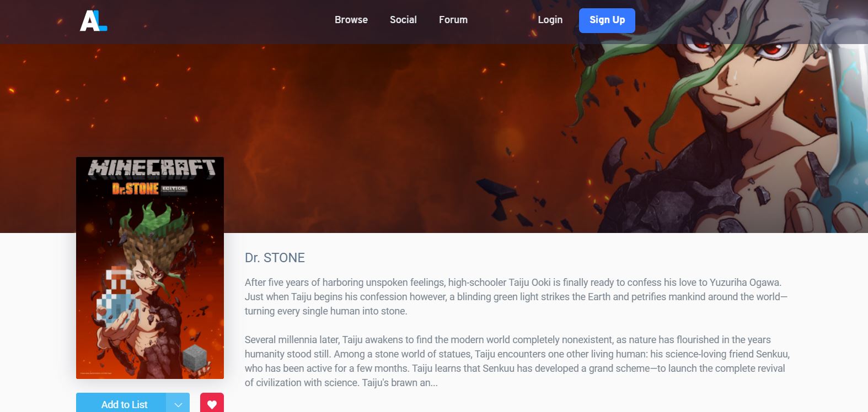The image size is (868, 412).
Task: Click the Dr. STONE title heading
Action: (275, 258)
